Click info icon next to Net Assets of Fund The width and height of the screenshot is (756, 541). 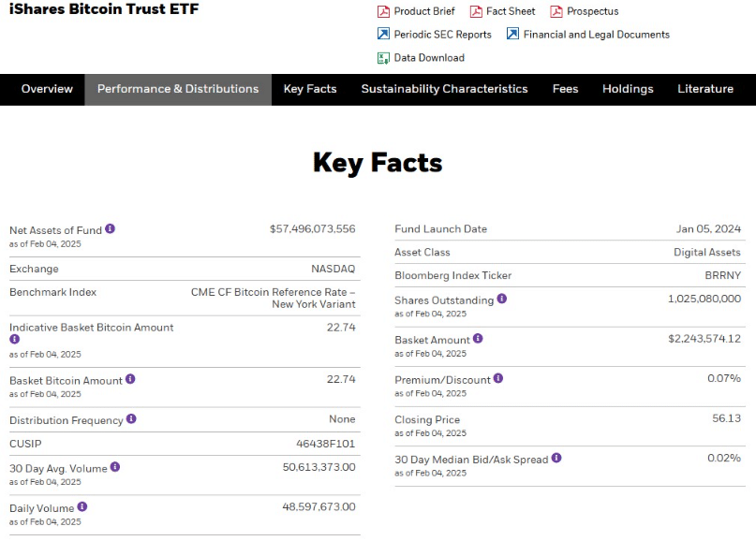111,229
